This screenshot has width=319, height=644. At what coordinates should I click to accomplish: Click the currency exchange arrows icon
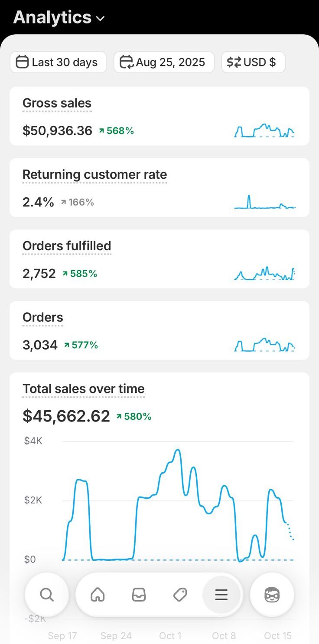(234, 62)
